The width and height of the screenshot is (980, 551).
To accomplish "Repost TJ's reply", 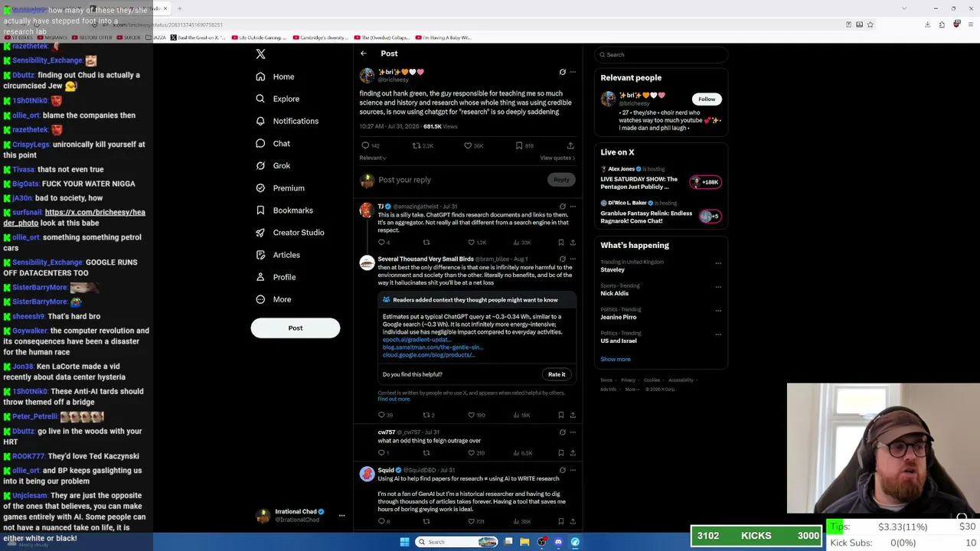I will [x=426, y=243].
